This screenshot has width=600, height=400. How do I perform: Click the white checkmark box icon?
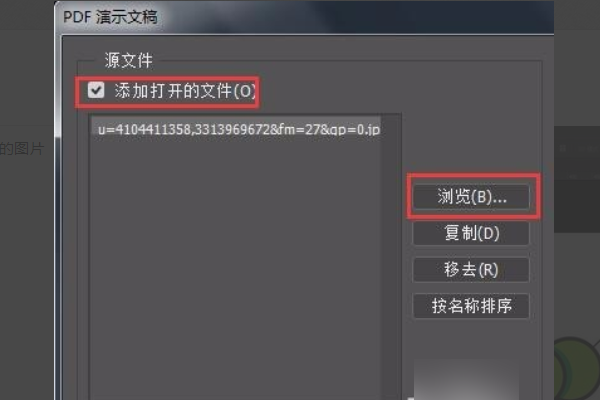(96, 91)
